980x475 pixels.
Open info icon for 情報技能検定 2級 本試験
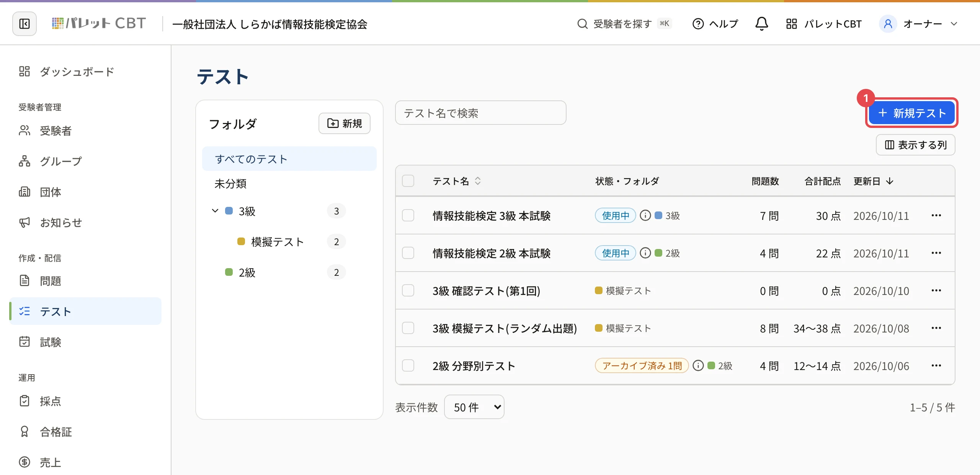645,253
